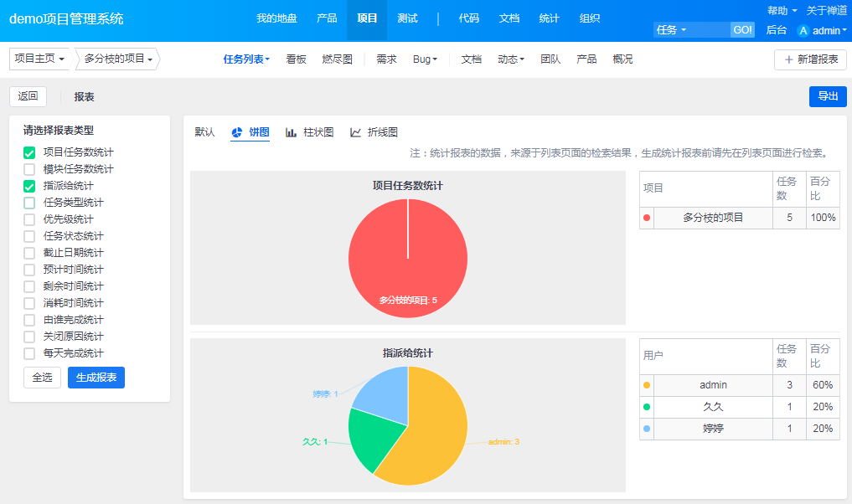Click the yellow admin legend dot

[647, 385]
